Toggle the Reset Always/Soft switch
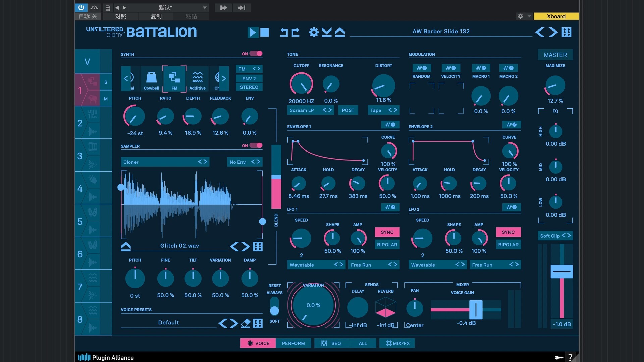 tap(274, 306)
